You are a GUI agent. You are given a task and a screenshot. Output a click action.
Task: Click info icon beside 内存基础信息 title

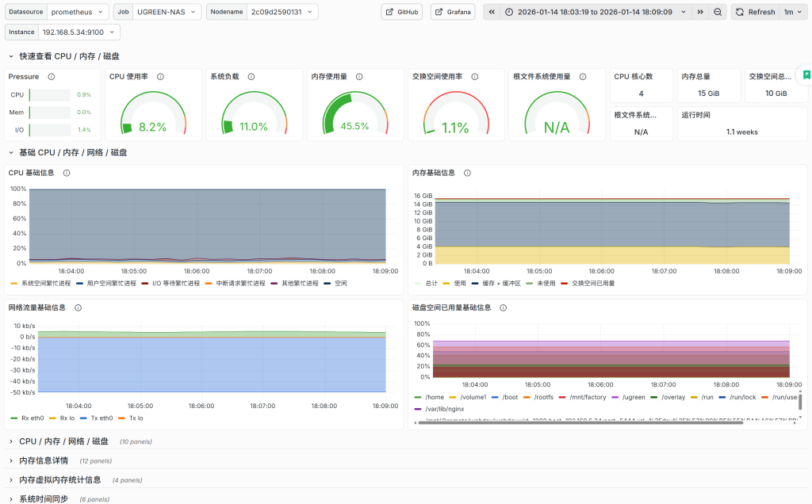(468, 173)
